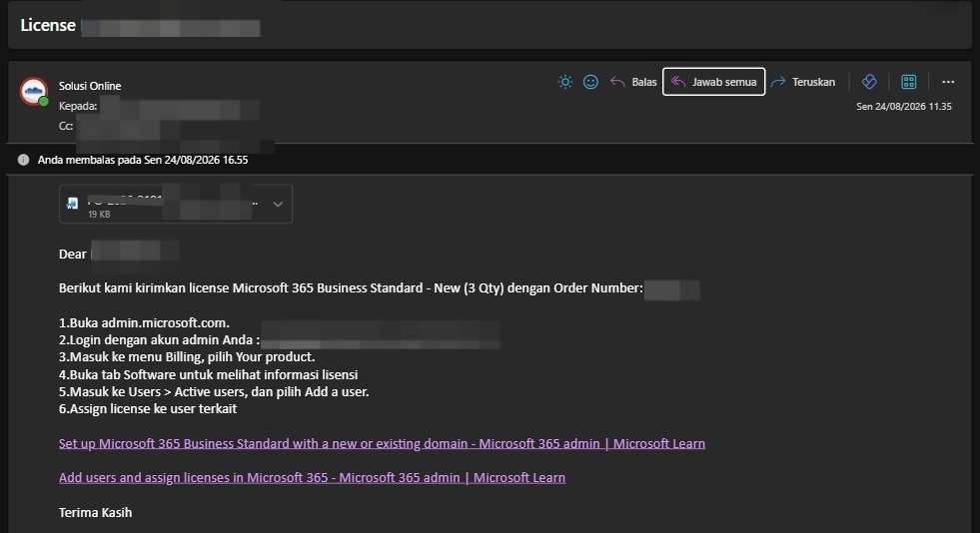
Task: Click the Dear greeting line
Action: point(73,254)
